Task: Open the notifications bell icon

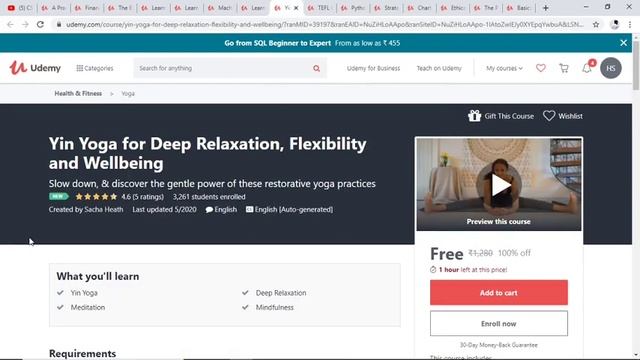Action: [587, 68]
